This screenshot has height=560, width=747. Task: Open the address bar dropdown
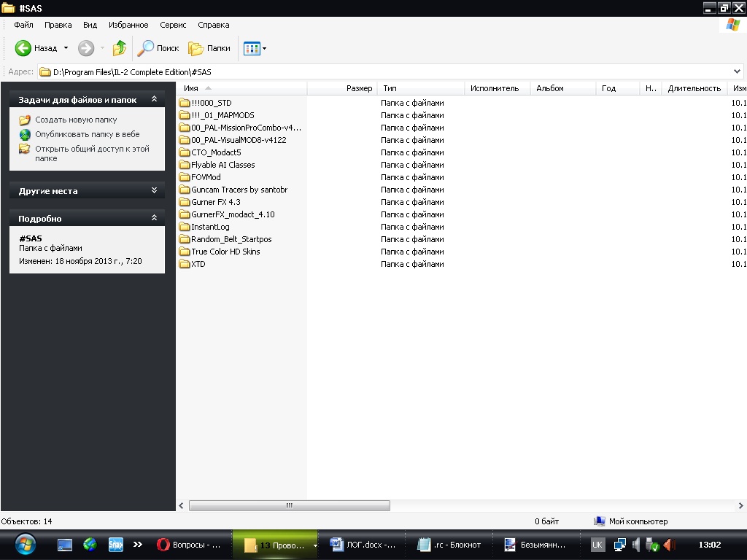(x=737, y=72)
